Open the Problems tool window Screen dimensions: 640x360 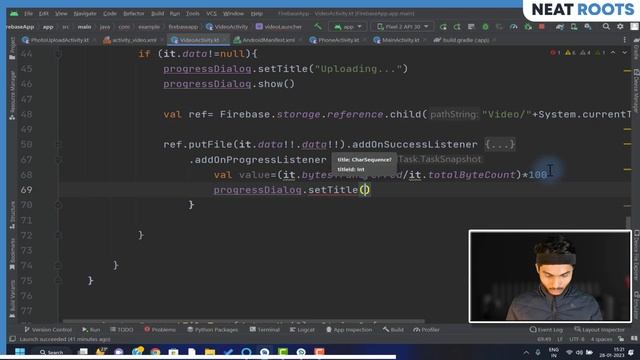(x=160, y=329)
